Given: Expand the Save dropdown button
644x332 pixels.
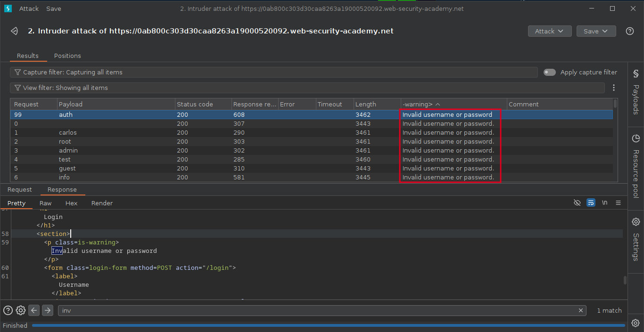Looking at the screenshot, I should [x=596, y=31].
